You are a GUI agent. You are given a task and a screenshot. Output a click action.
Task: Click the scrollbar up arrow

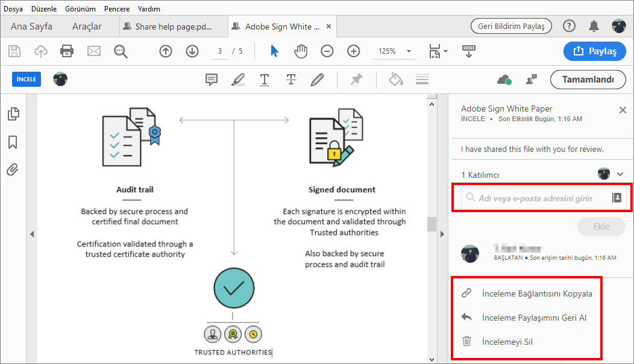click(x=432, y=104)
